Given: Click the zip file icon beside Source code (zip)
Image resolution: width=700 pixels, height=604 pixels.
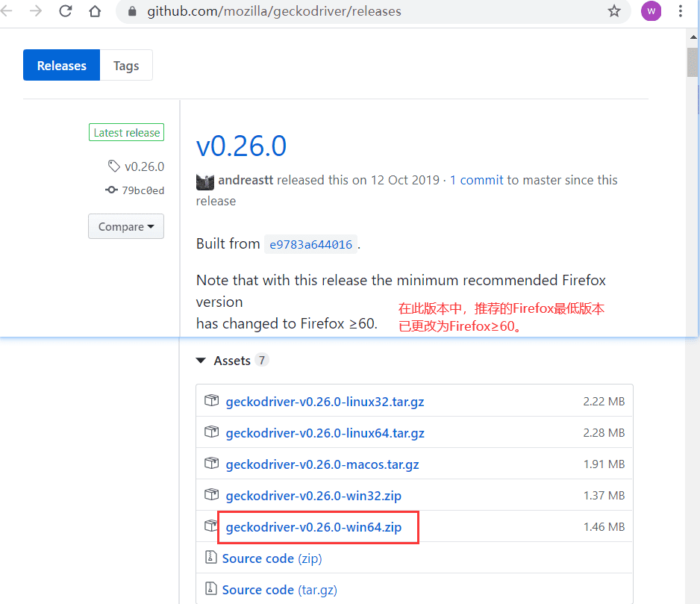Looking at the screenshot, I should click(x=210, y=557).
